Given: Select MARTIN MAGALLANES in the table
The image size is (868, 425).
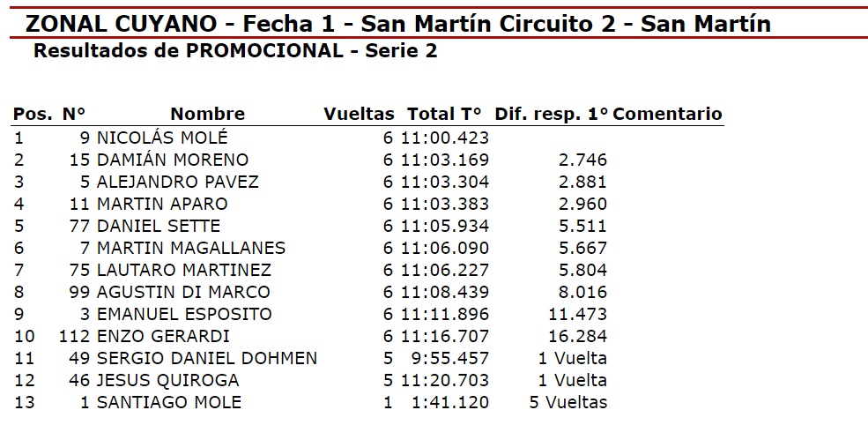Looking at the screenshot, I should 190,248.
